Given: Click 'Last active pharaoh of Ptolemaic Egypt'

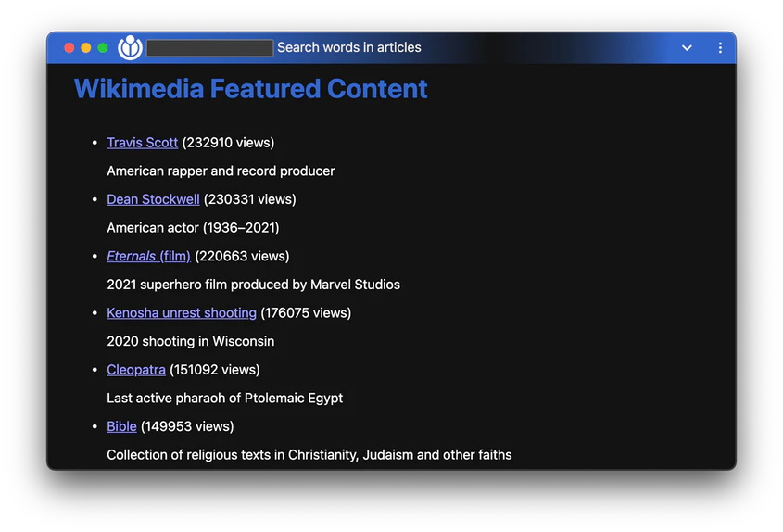Looking at the screenshot, I should 225,399.
